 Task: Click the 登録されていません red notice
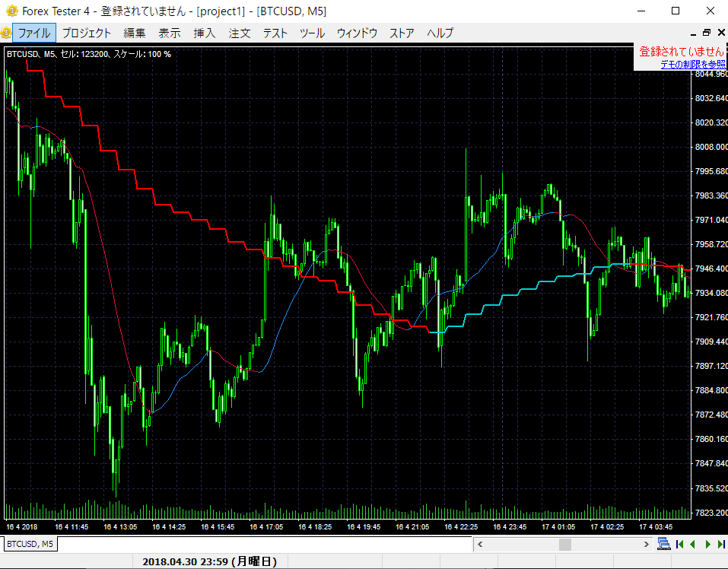682,52
